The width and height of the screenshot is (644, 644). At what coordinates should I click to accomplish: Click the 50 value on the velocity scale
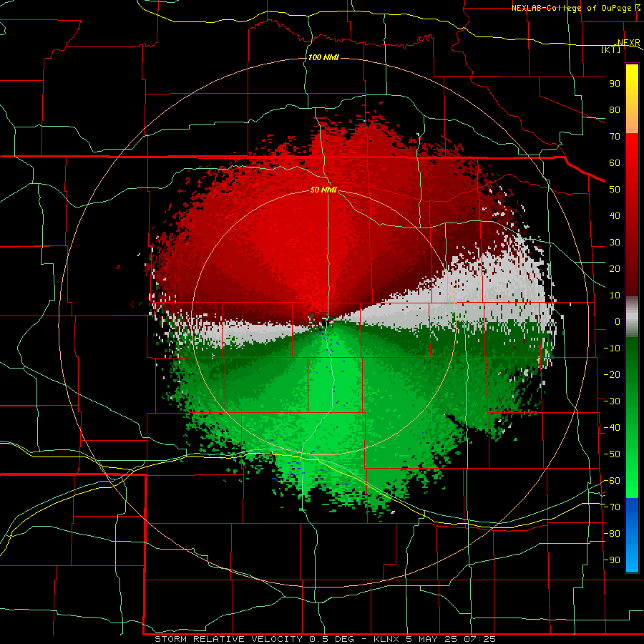615,190
